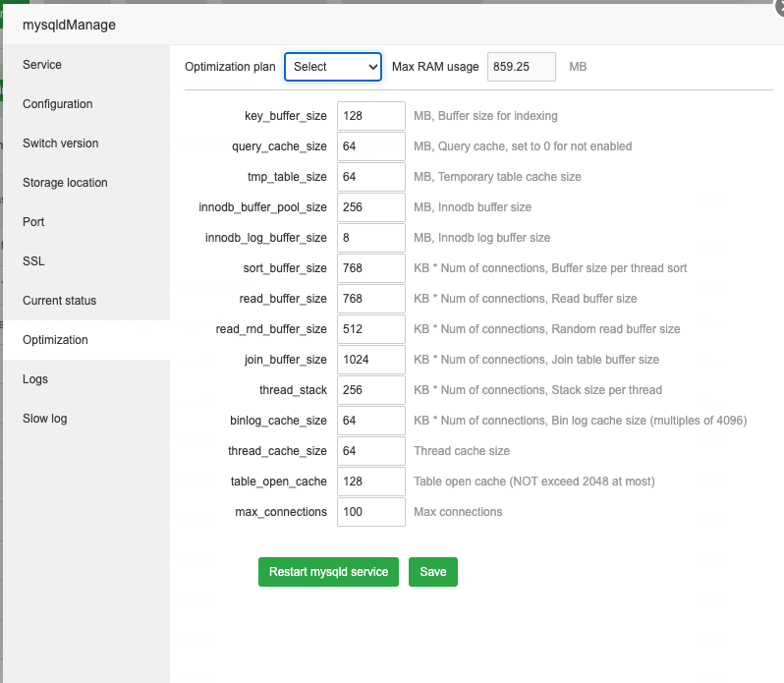Click Restart mysqld service button
Screen dimensions: 784x683
coord(328,572)
